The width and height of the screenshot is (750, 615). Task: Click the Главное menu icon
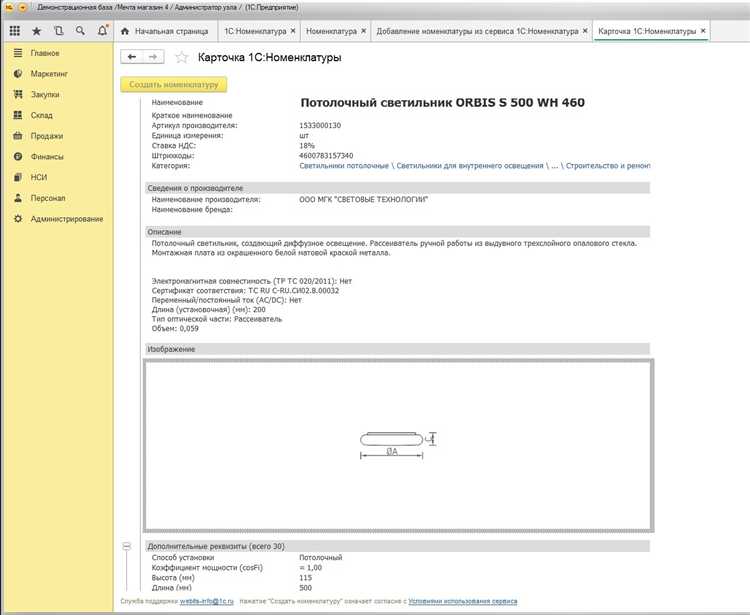pos(18,53)
